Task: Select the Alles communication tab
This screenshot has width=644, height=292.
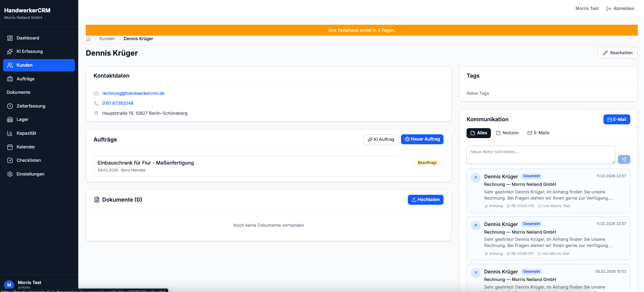Action: (479, 133)
